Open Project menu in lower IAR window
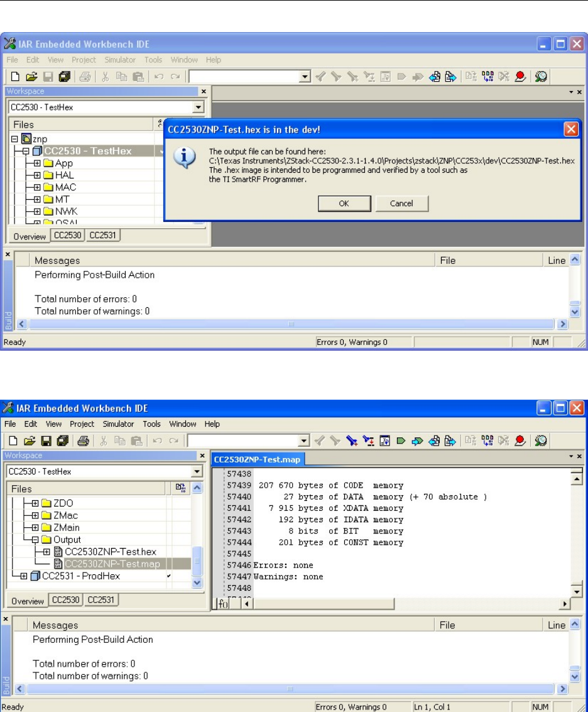This screenshot has height=712, width=588. [82, 424]
